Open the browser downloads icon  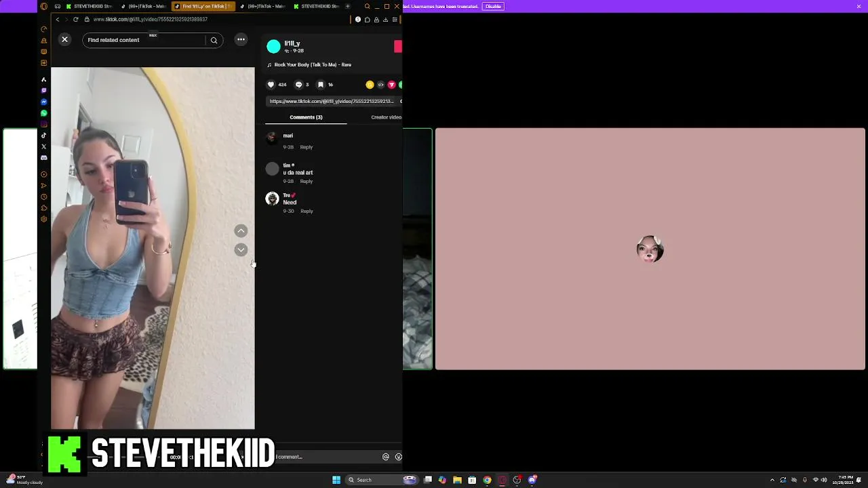[385, 20]
